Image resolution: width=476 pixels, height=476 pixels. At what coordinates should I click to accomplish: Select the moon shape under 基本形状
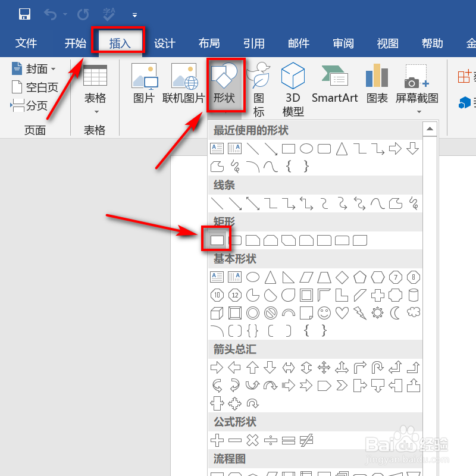pos(395,313)
